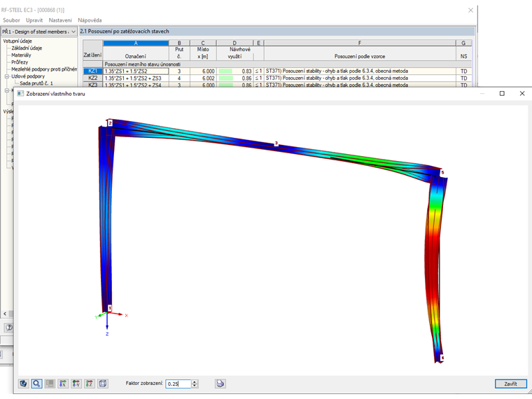Open the Upravit menu
This screenshot has height=399, width=532.
click(x=34, y=20)
